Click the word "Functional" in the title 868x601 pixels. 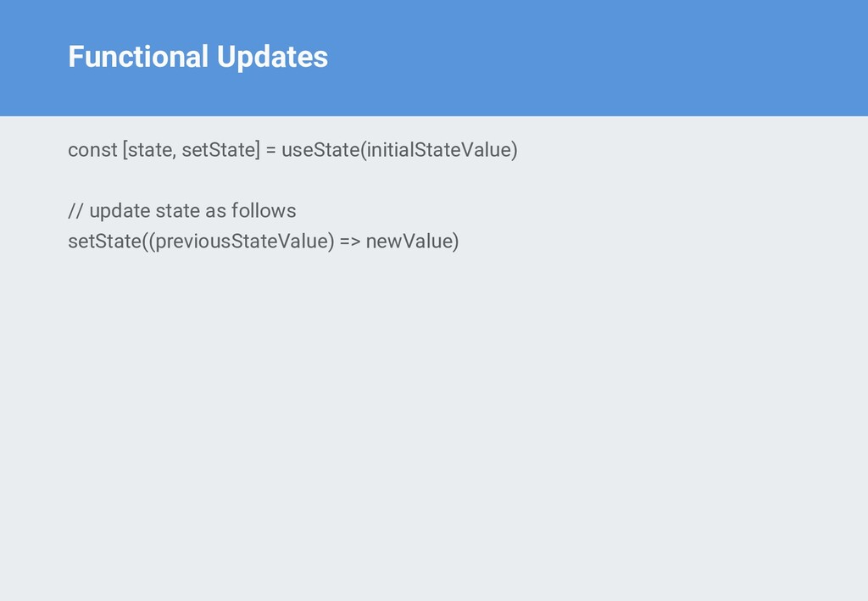(x=137, y=57)
